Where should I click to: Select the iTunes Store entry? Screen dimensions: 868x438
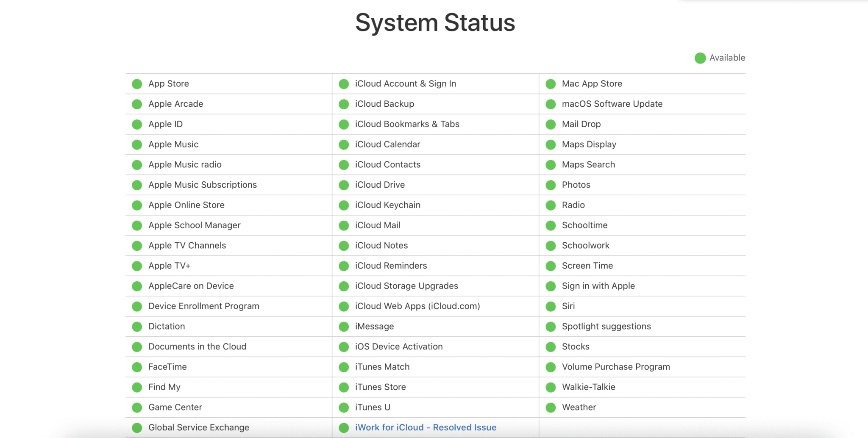380,387
